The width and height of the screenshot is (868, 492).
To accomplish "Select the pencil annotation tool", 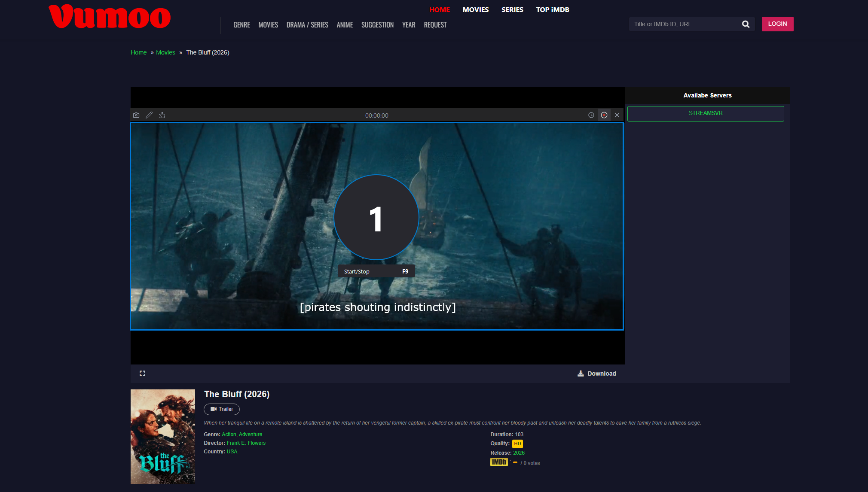I will (149, 115).
